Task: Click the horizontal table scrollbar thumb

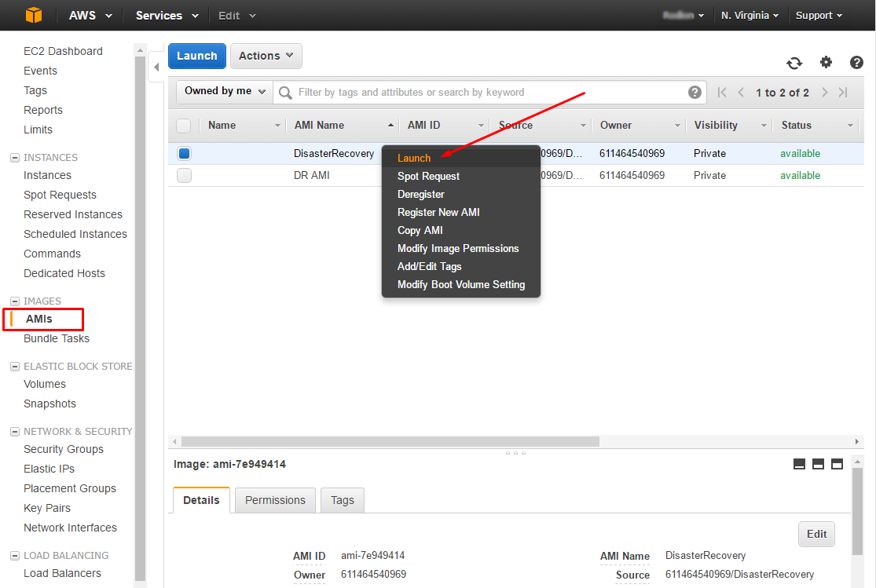Action: point(390,442)
